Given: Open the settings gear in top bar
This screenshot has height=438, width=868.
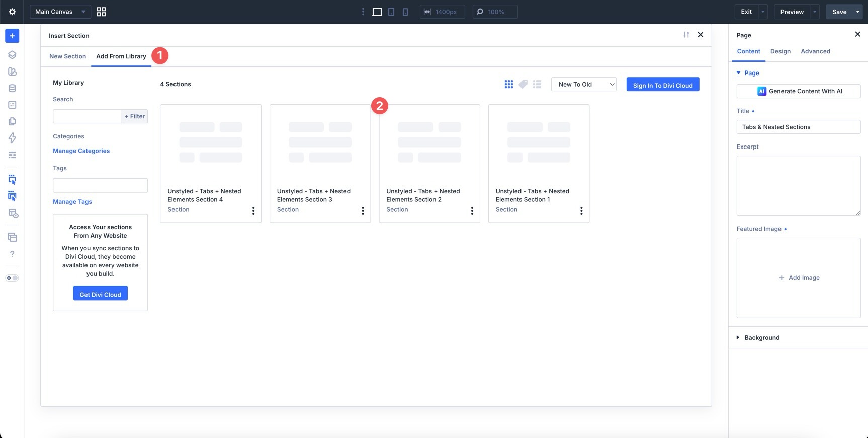Looking at the screenshot, I should tap(12, 12).
